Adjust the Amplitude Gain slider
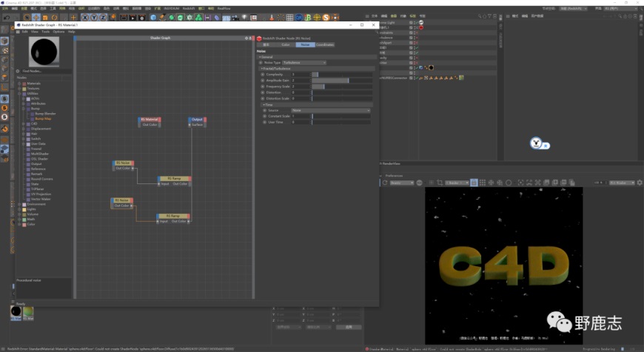Image resolution: width=644 pixels, height=352 pixels. click(x=342, y=81)
